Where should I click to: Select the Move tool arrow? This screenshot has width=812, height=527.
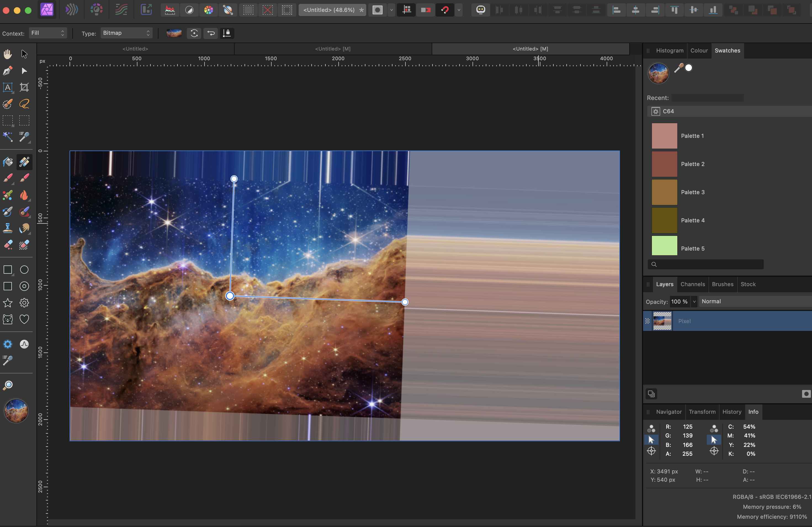[x=24, y=54]
